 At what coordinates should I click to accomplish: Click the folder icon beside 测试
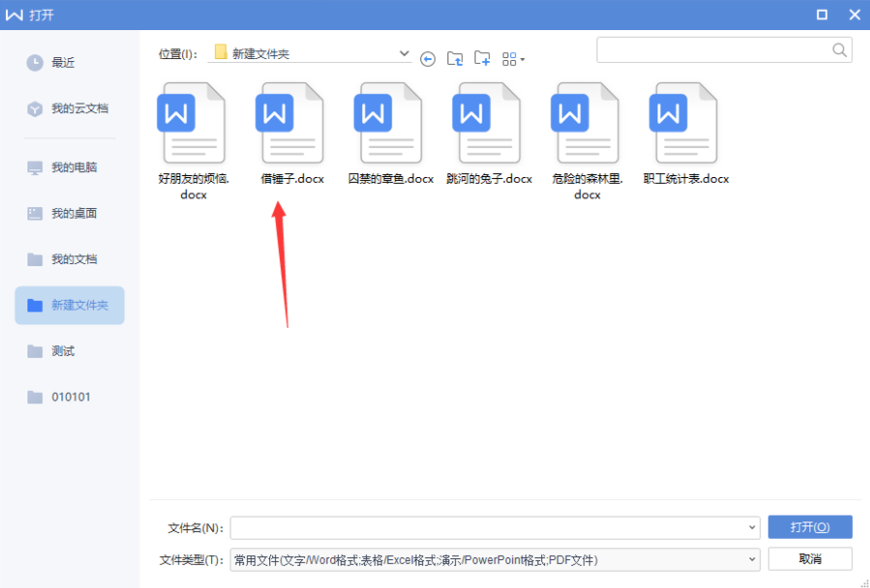(35, 351)
